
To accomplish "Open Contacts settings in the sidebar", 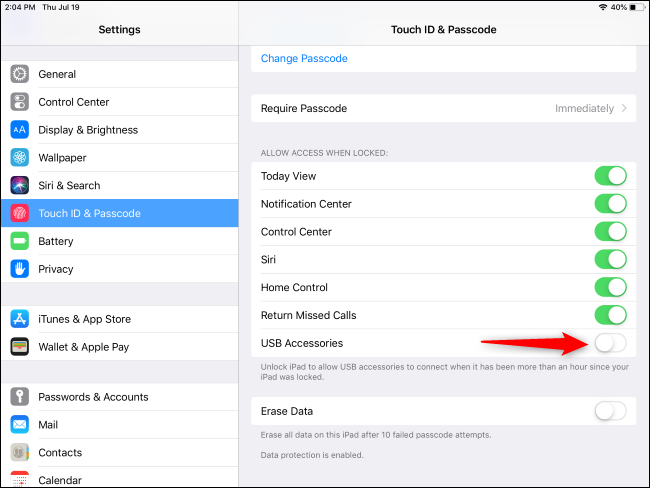I will click(x=60, y=453).
